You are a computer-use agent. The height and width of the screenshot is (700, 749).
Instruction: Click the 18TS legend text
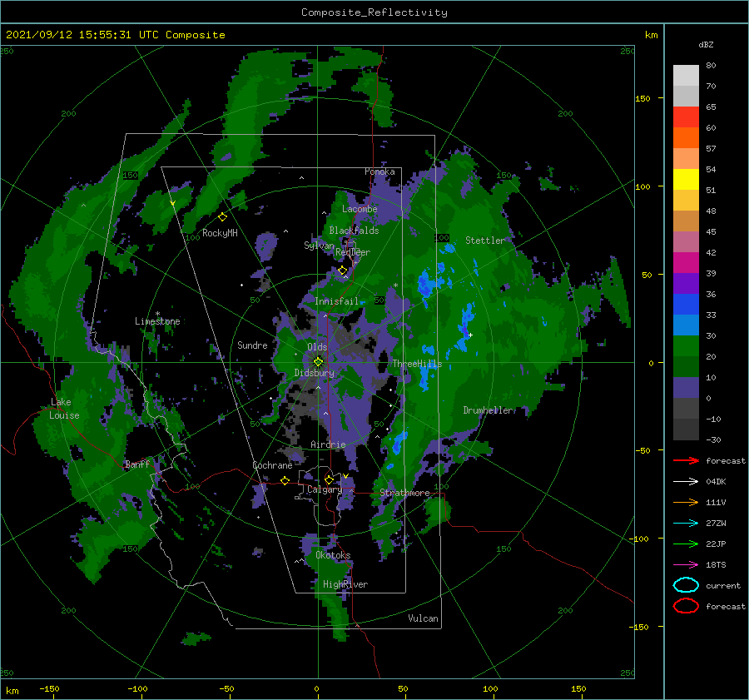click(x=716, y=565)
